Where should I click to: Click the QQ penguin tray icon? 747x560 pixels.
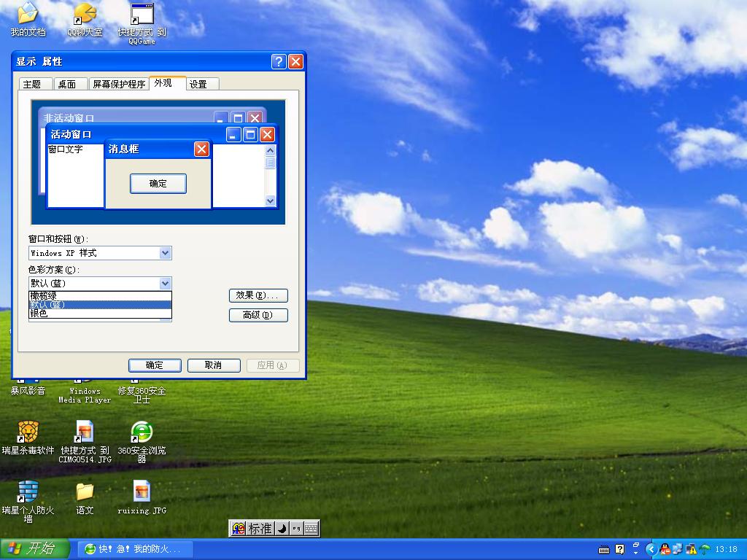click(x=665, y=549)
